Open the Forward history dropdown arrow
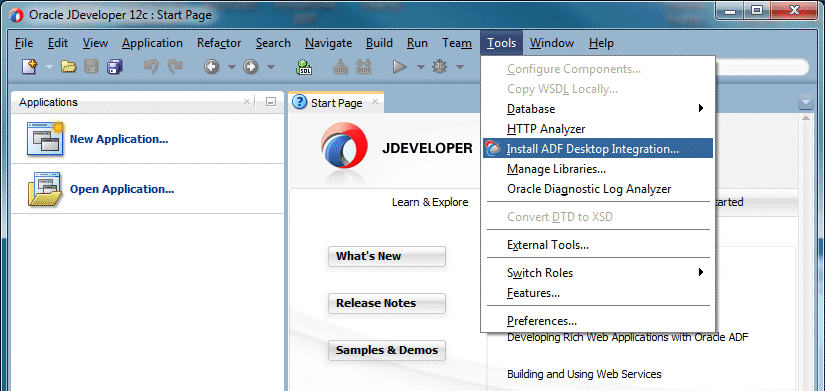 [x=271, y=67]
